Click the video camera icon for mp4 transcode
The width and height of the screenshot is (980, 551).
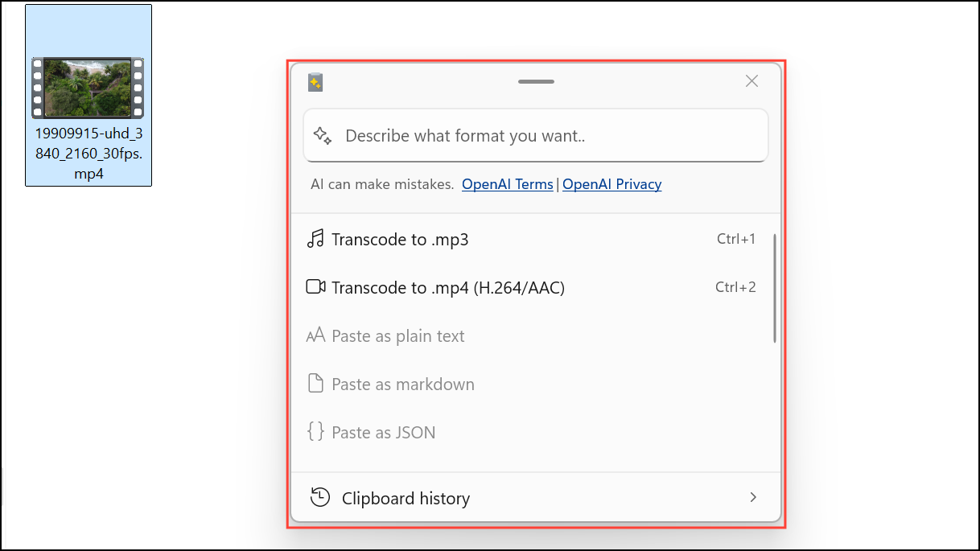(315, 287)
